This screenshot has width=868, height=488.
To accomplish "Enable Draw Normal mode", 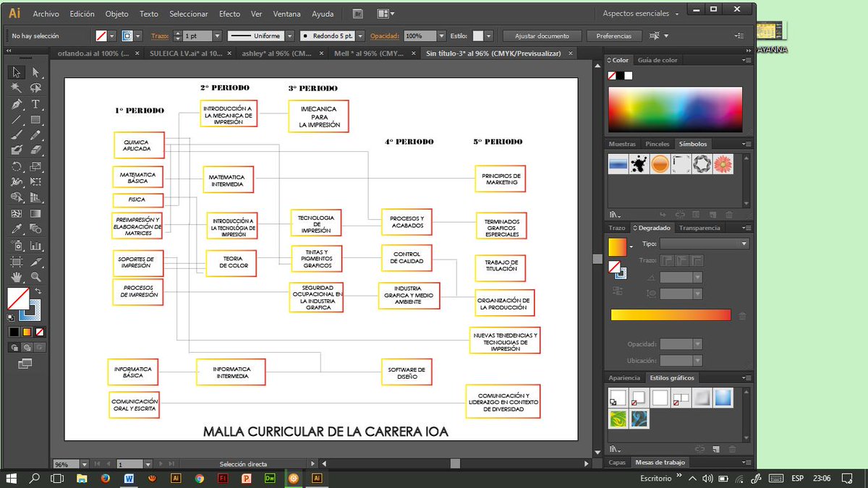I will pyautogui.click(x=14, y=348).
